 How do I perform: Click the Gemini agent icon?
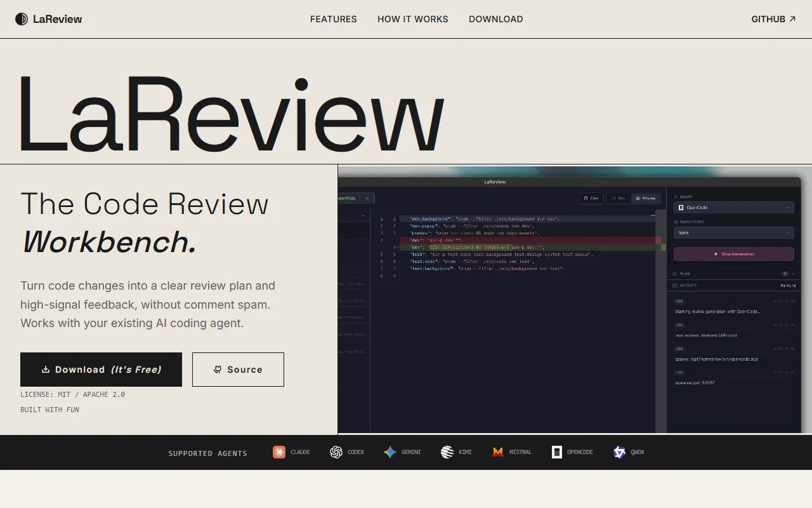point(390,452)
